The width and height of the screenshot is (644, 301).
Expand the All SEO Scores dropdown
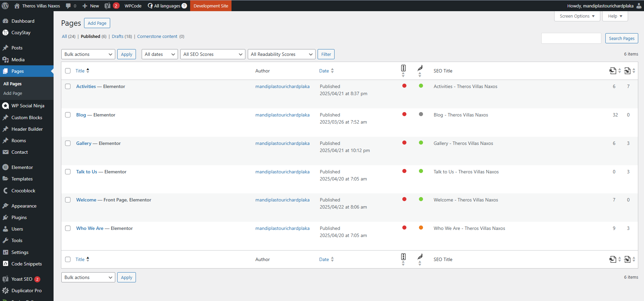(213, 54)
